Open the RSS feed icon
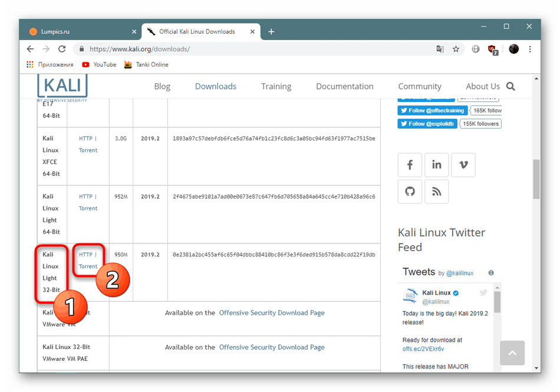The height and width of the screenshot is (392, 560). click(436, 192)
